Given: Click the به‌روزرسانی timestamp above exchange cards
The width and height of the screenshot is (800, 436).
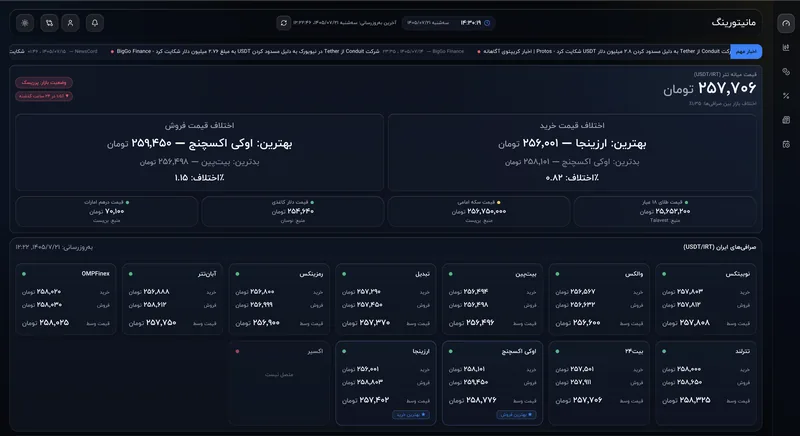Looking at the screenshot, I should click(x=54, y=247).
